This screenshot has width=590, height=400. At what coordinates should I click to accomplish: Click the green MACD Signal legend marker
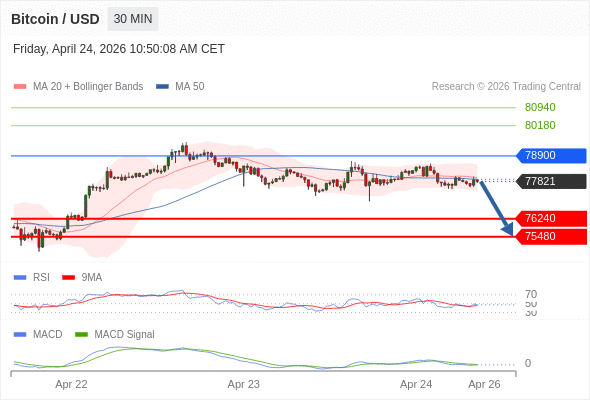point(81,335)
